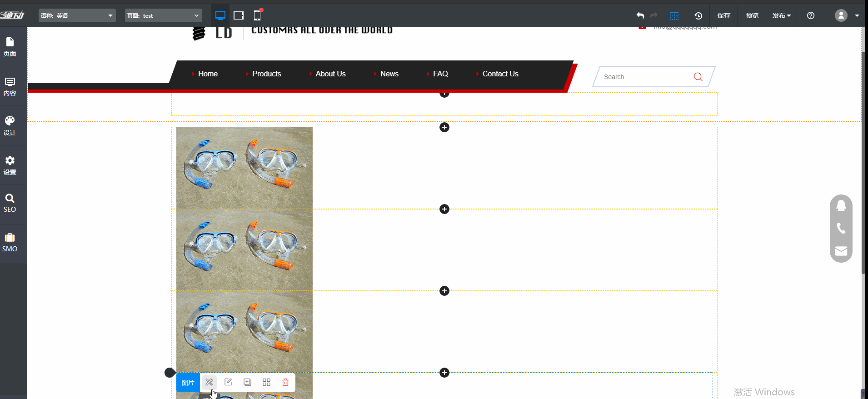This screenshot has width=868, height=399.
Task: Click the edit pencil icon in the image toolbar
Action: [x=228, y=382]
